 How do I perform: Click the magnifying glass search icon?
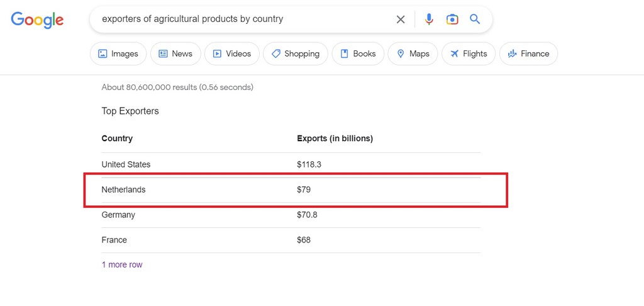click(475, 20)
